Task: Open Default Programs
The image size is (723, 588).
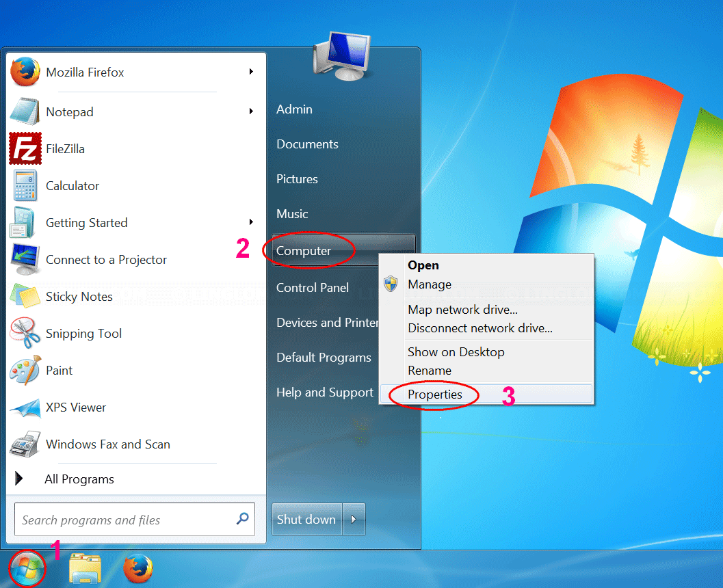Action: (324, 358)
